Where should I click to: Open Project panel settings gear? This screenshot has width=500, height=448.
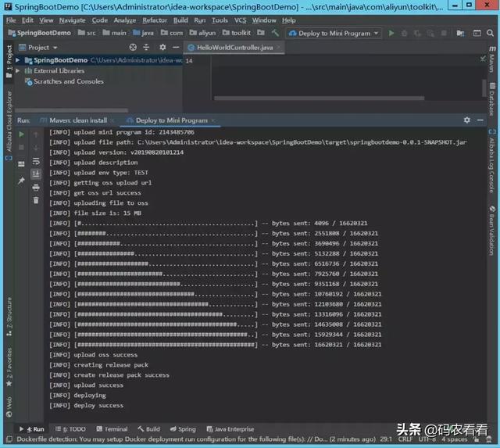pyautogui.click(x=162, y=47)
